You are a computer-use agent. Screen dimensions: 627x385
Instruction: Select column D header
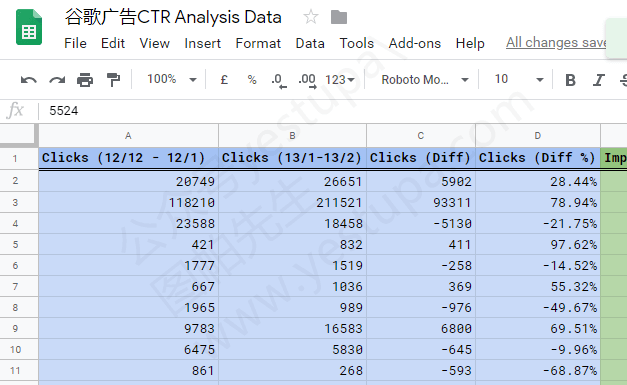point(538,136)
